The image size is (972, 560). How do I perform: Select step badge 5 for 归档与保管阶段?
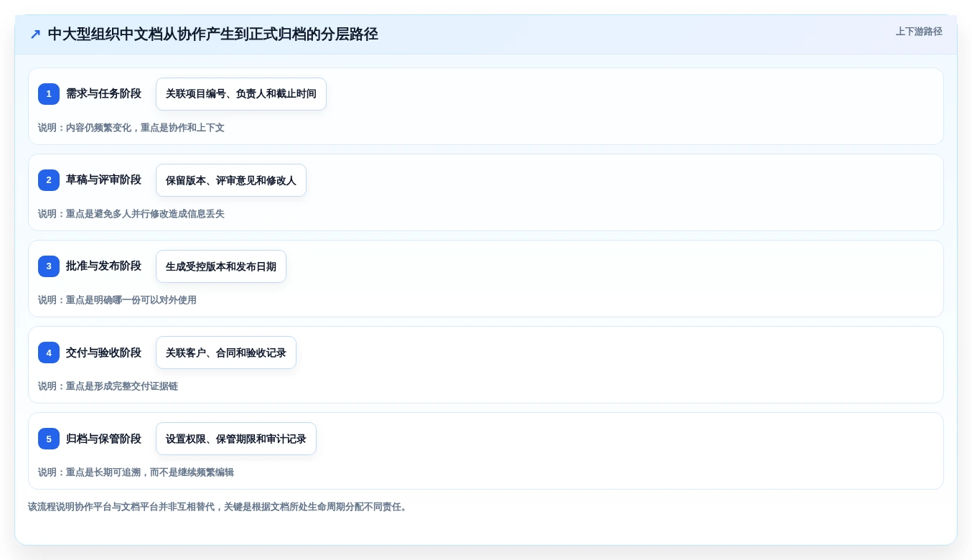pyautogui.click(x=49, y=439)
